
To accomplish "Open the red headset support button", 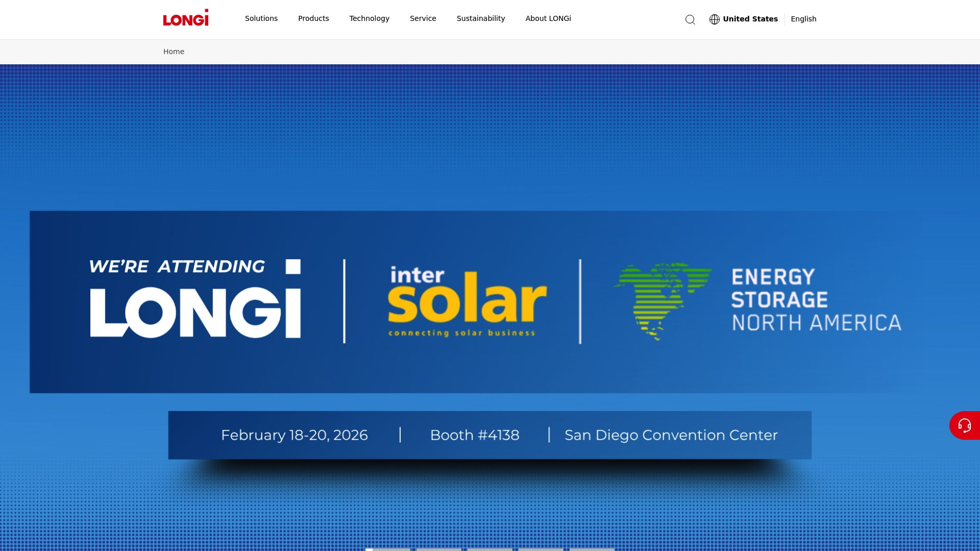I will (x=964, y=425).
